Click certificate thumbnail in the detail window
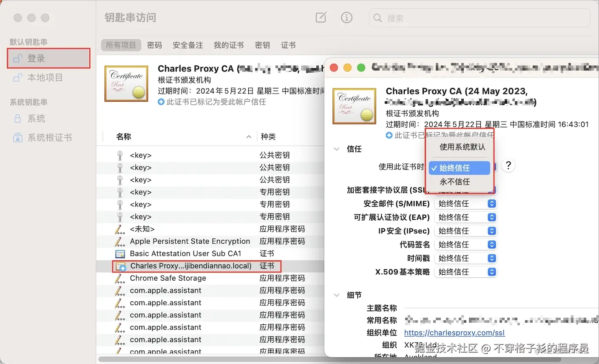 (355, 106)
